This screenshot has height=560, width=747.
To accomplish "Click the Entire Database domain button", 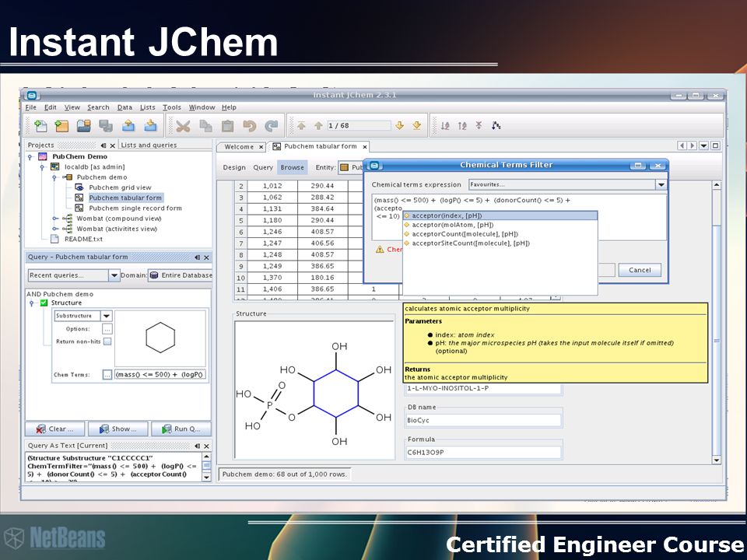I will coord(180,275).
